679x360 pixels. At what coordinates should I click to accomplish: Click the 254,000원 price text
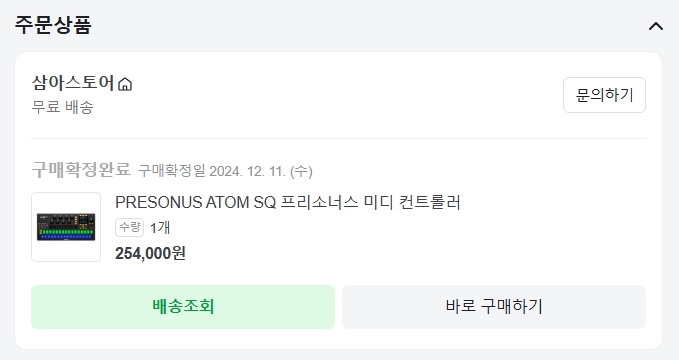(x=150, y=253)
